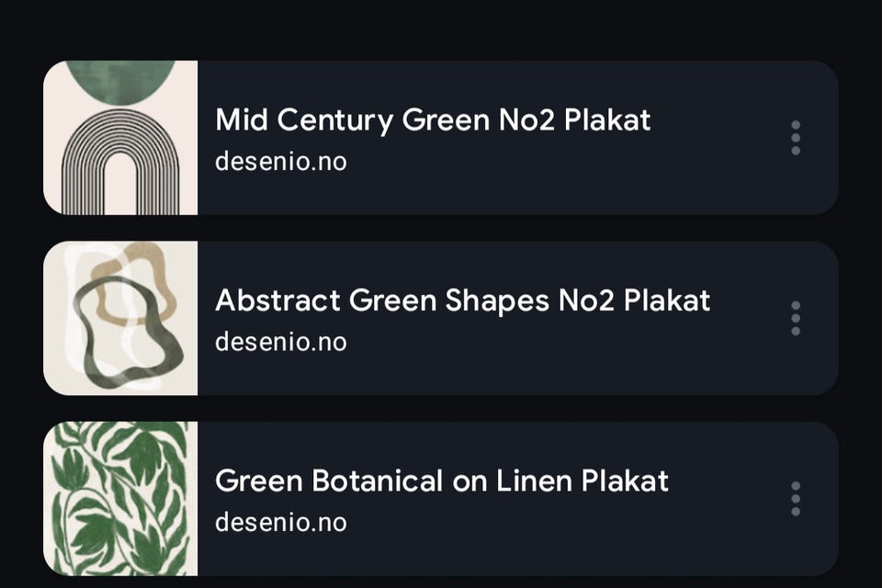Open the three-dot menu for Mid Century Green No2
This screenshot has width=882, height=588.
point(796,138)
